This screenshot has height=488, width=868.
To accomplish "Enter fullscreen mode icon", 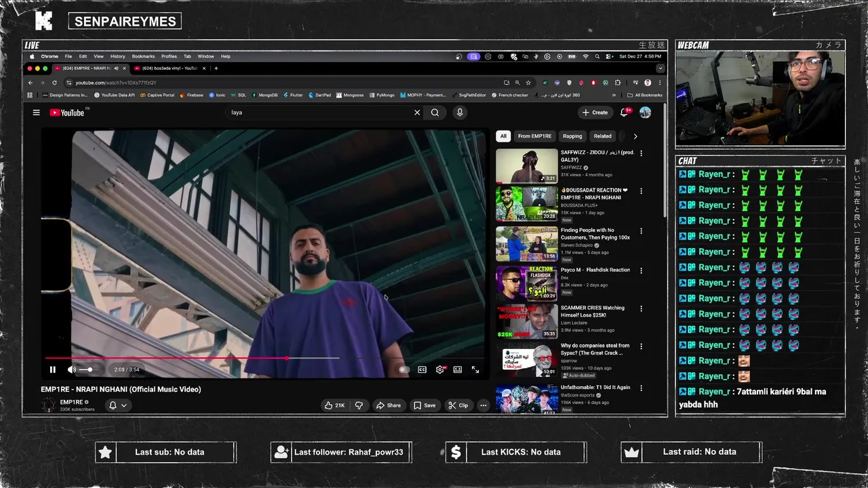I will click(x=475, y=369).
